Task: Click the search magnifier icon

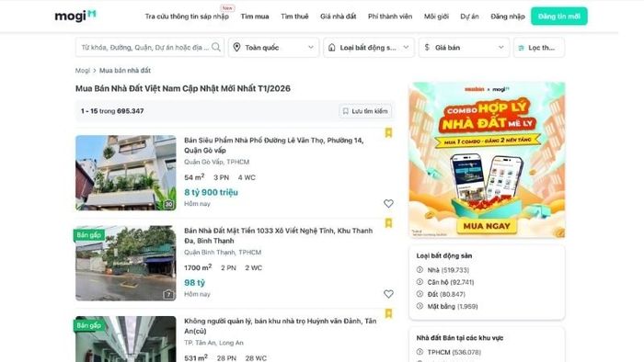Action: [216, 47]
